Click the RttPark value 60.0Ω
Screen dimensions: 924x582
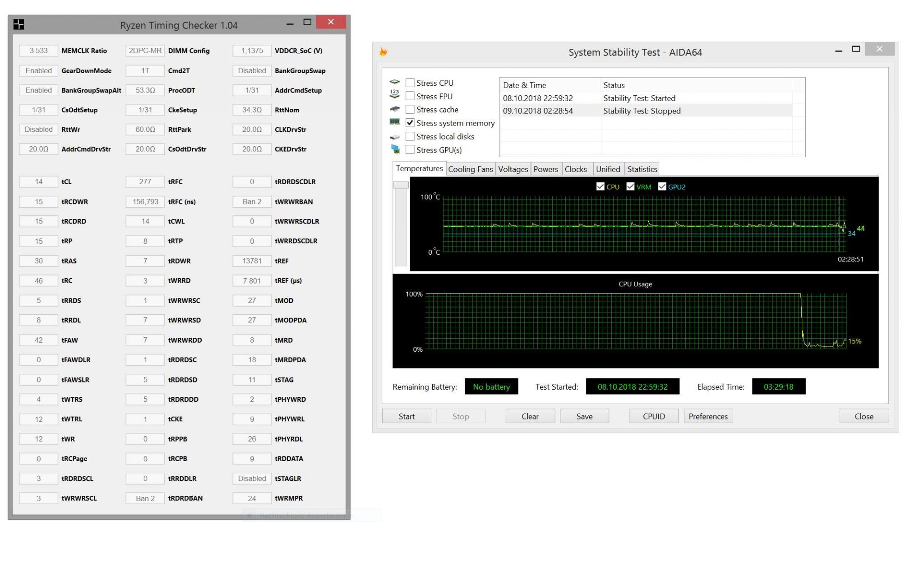pyautogui.click(x=145, y=130)
